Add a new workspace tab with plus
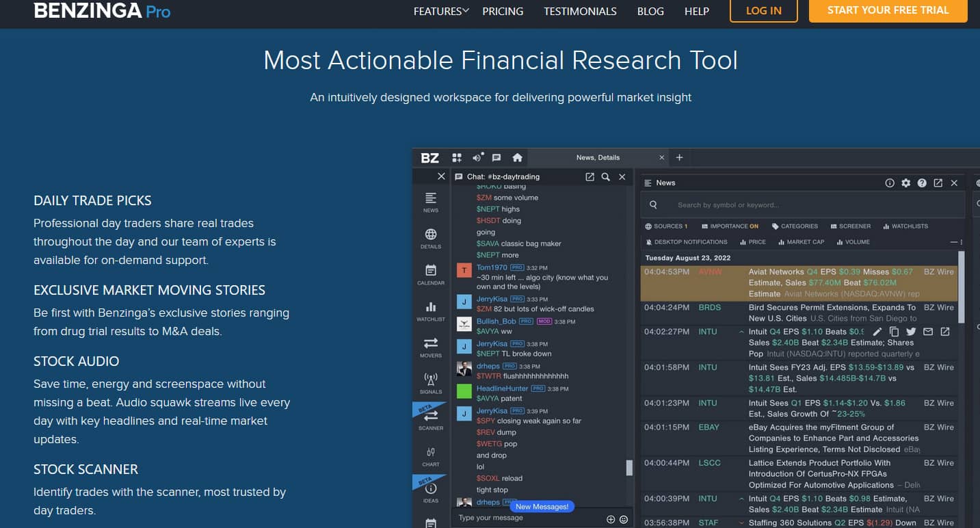Screen dimensions: 980x528 pyautogui.click(x=679, y=157)
